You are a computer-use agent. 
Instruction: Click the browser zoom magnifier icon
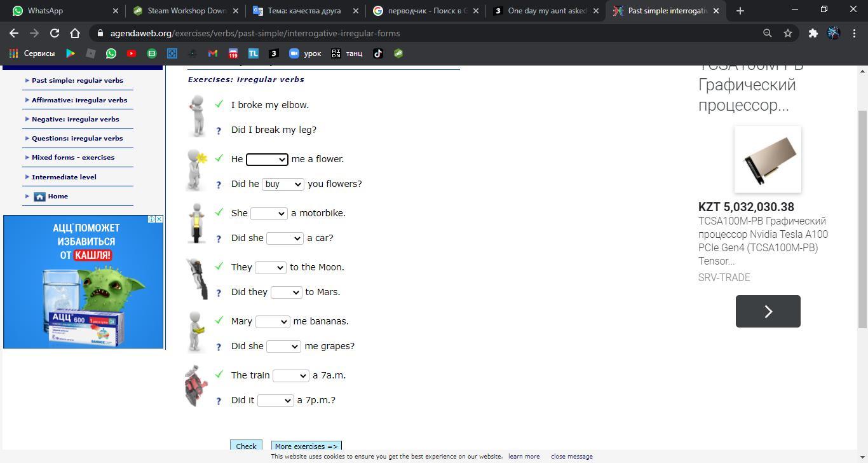[767, 33]
